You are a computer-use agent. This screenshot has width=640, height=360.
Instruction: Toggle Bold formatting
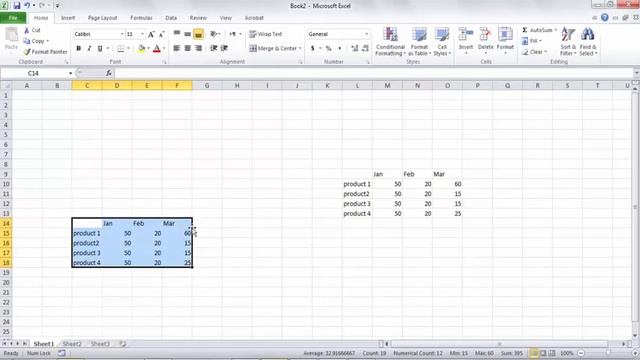78,49
